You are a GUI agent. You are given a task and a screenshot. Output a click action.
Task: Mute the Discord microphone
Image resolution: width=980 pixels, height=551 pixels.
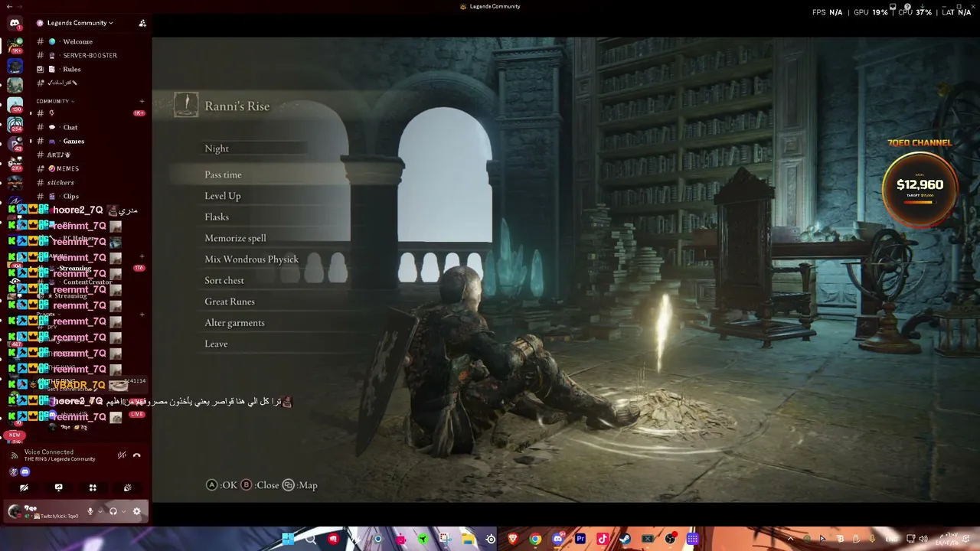tap(90, 511)
